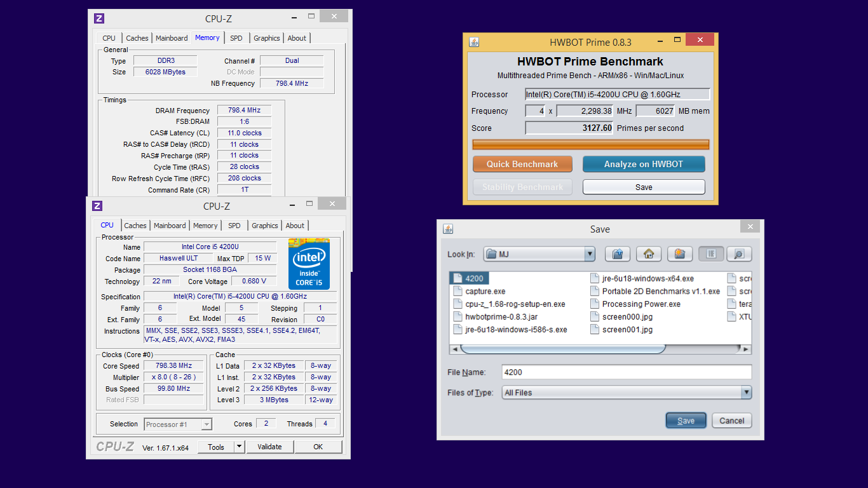
Task: Click the Core Voltage 0.680 V value
Action: pos(254,281)
